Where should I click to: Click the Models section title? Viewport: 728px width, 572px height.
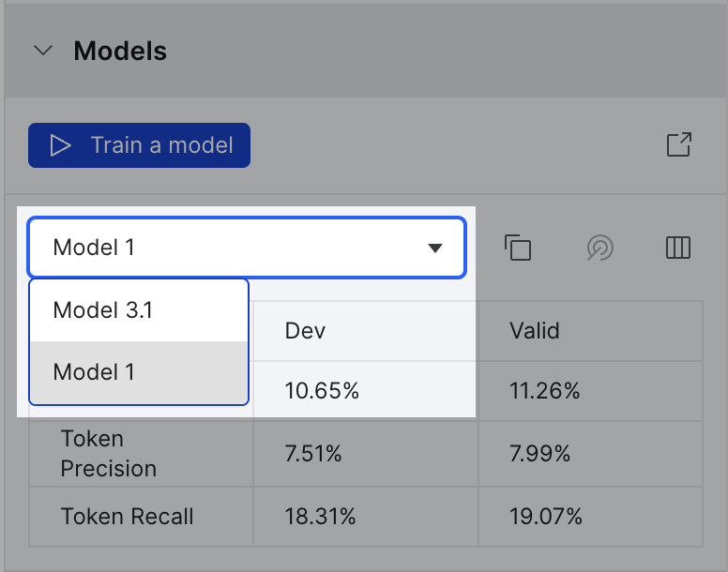[x=120, y=51]
